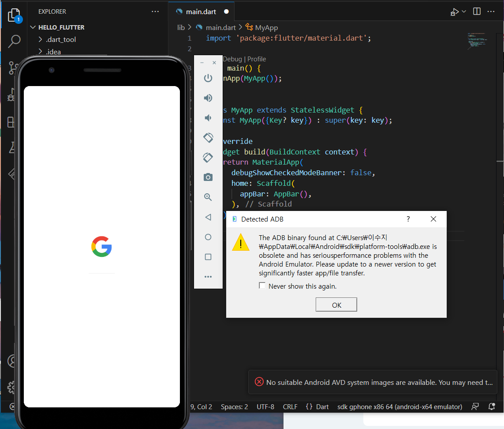Image resolution: width=504 pixels, height=429 pixels.
Task: Rotate emulator left
Action: (208, 138)
